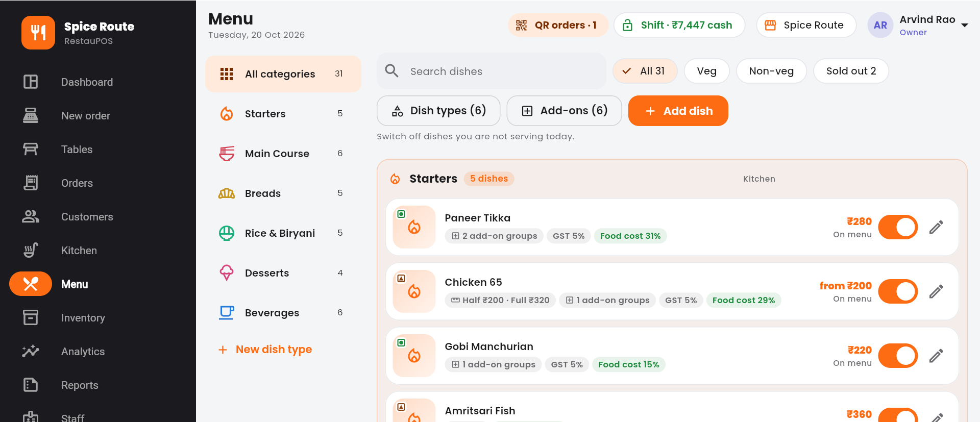Click the 5 dishes badge
This screenshot has height=422, width=980.
(489, 179)
